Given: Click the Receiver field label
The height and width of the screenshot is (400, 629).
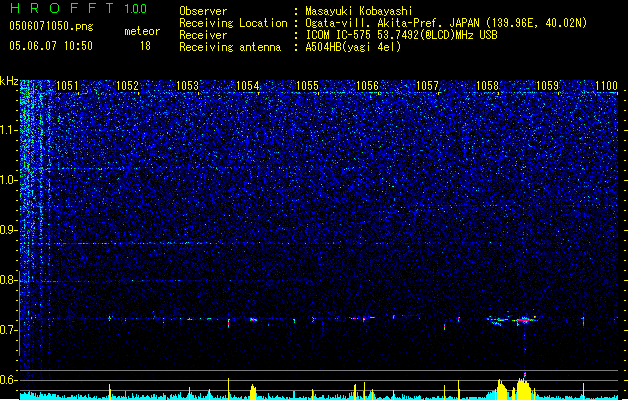Looking at the screenshot, I should click(x=203, y=35).
